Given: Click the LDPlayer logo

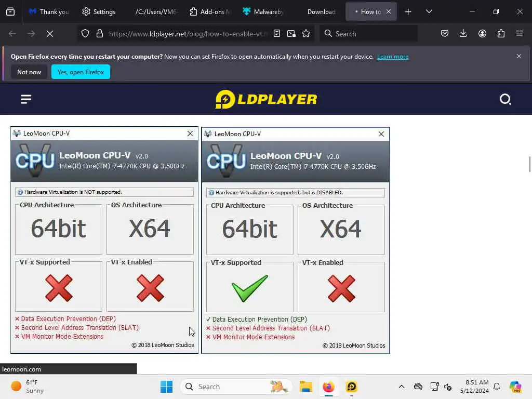Looking at the screenshot, I should 266,99.
